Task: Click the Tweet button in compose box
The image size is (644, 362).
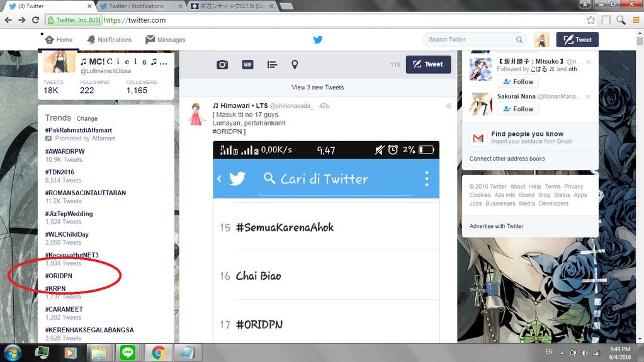Action: point(428,64)
